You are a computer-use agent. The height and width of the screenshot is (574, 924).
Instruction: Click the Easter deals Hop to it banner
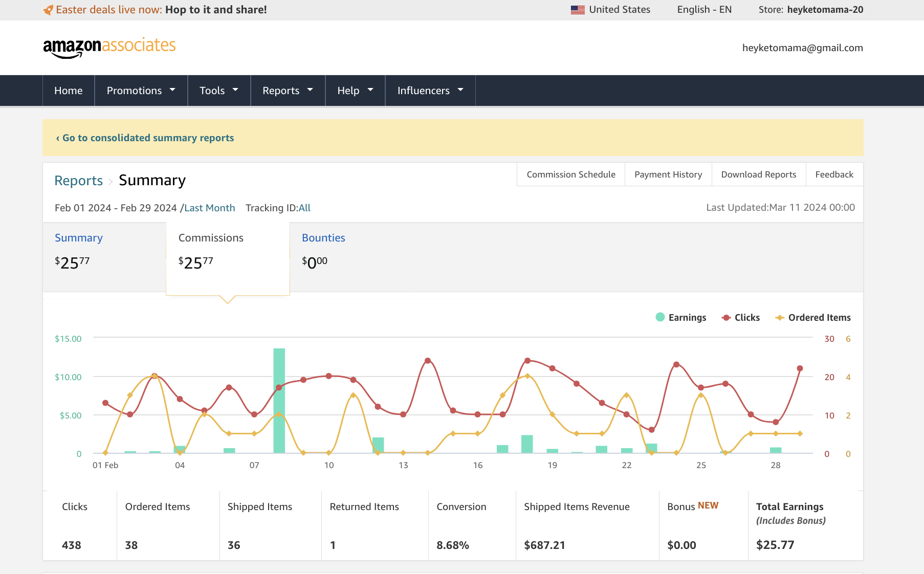coord(155,10)
